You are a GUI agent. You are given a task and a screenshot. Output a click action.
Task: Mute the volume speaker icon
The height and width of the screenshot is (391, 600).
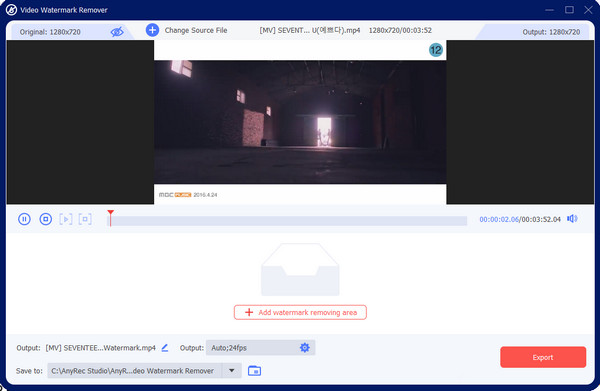[572, 219]
